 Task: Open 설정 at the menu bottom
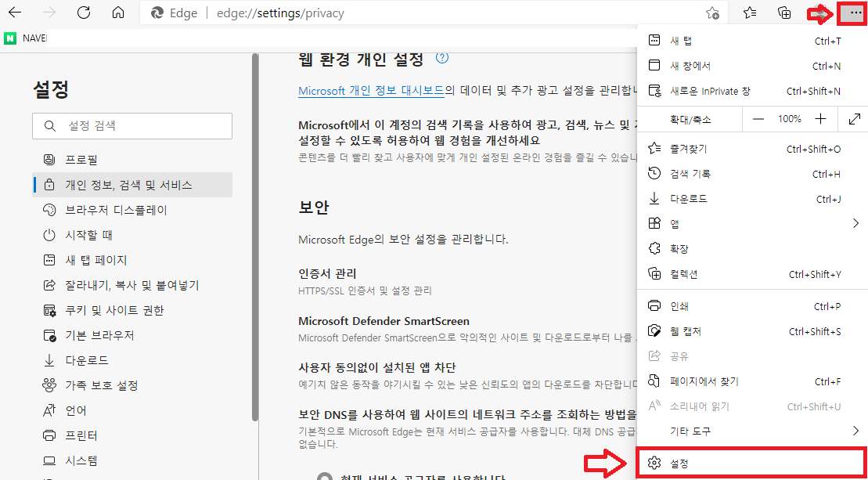pyautogui.click(x=752, y=462)
